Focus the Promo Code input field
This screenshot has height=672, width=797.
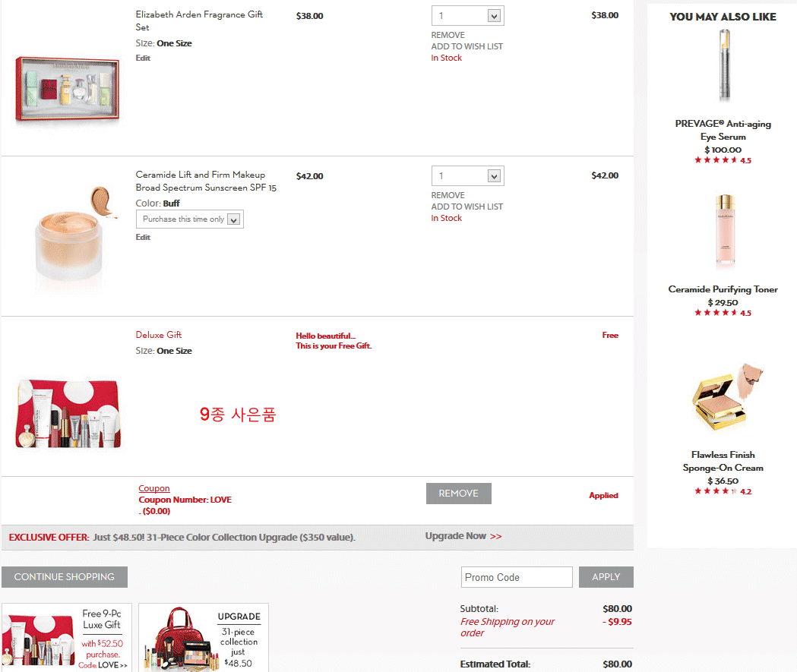[517, 577]
